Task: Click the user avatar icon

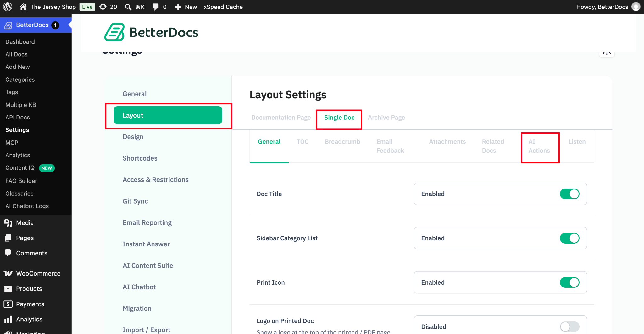Action: [x=636, y=7]
